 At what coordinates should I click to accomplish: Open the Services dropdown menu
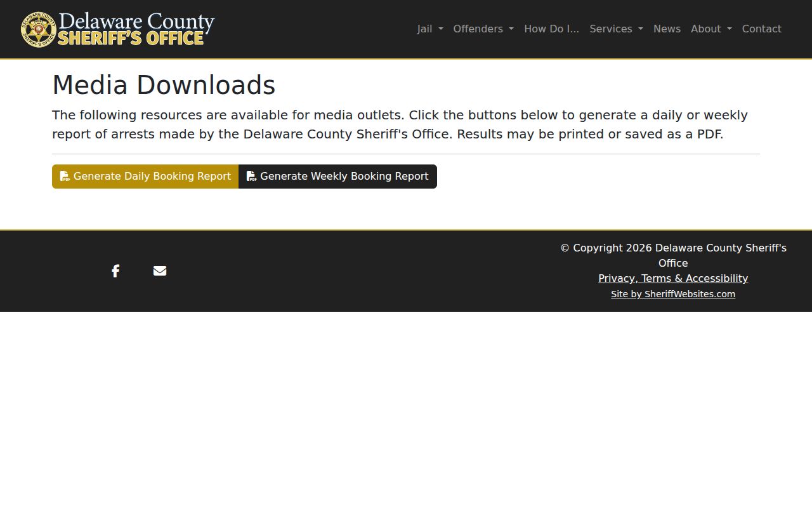click(x=616, y=29)
